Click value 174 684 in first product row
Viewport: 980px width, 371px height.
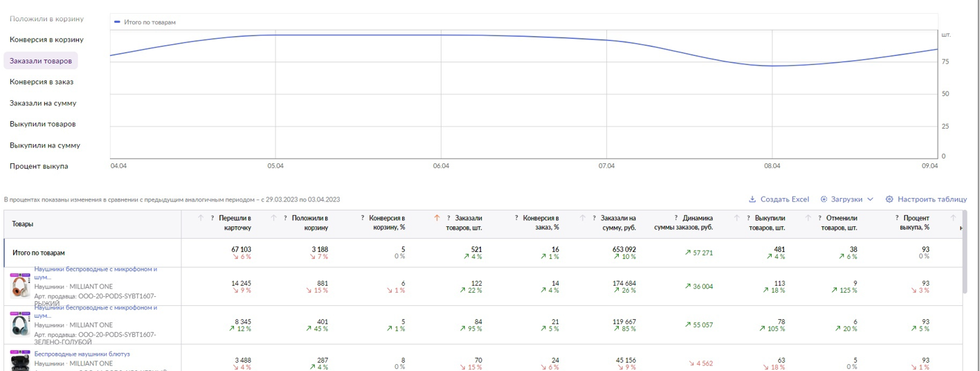624,283
